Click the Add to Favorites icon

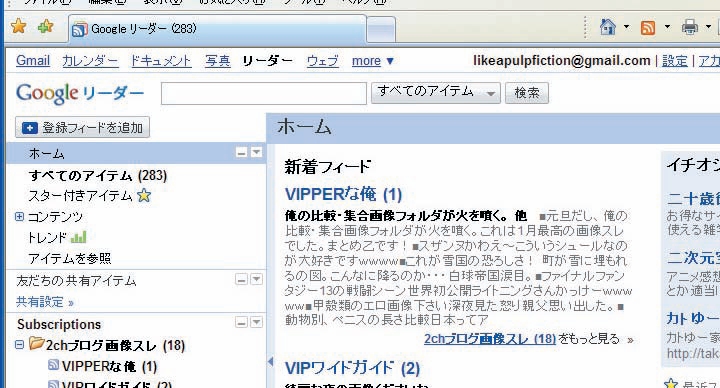click(45, 26)
